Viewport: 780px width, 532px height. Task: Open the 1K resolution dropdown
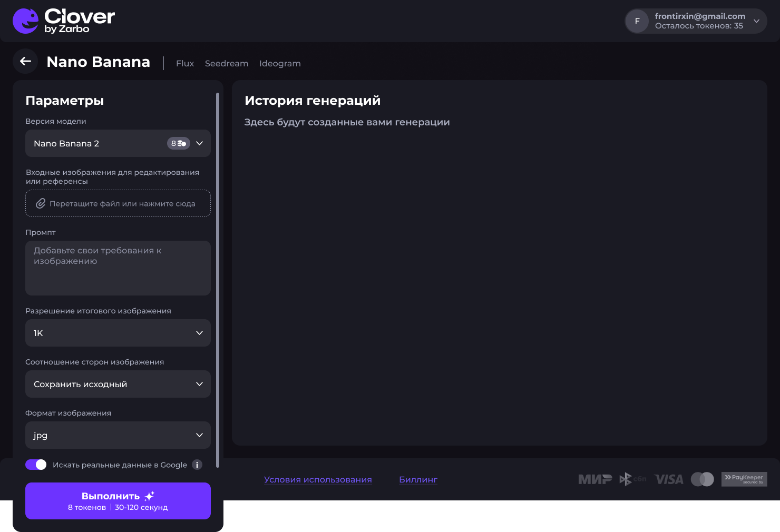pyautogui.click(x=118, y=333)
